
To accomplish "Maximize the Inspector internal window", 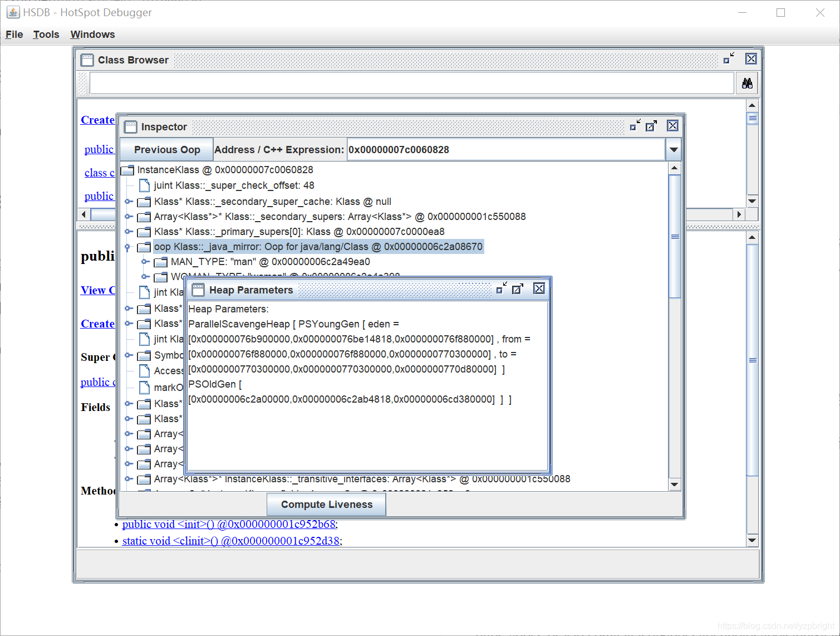I will click(651, 126).
